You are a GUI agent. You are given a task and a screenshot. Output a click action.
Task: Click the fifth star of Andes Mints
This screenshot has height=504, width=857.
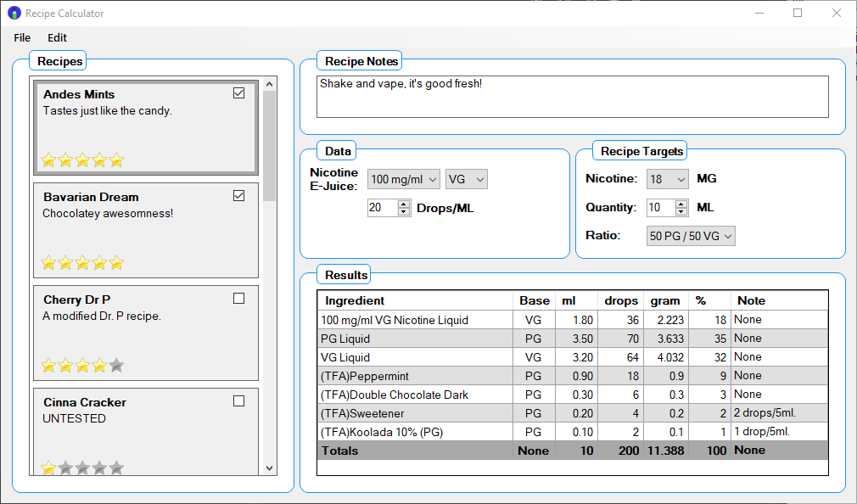(x=116, y=160)
